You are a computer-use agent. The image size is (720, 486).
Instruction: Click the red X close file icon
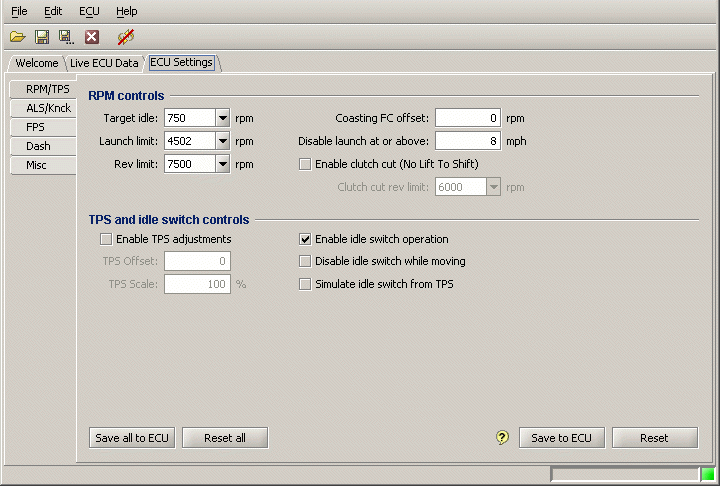92,37
